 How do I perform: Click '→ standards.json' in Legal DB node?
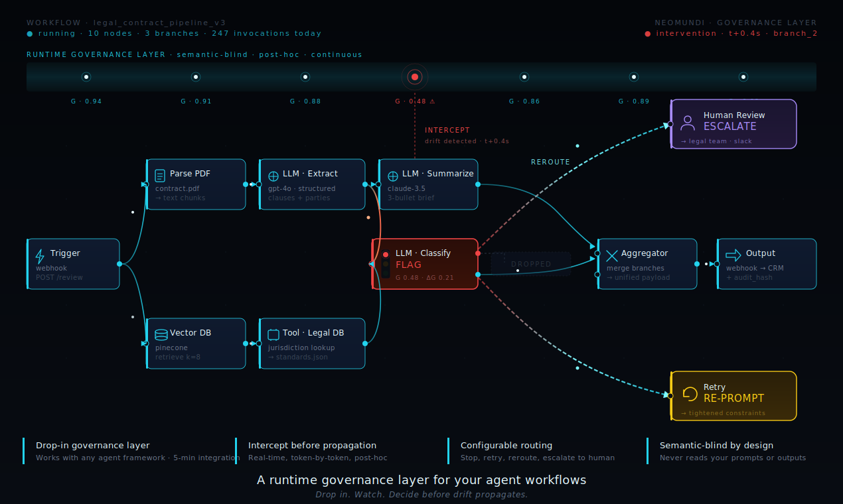coord(298,357)
